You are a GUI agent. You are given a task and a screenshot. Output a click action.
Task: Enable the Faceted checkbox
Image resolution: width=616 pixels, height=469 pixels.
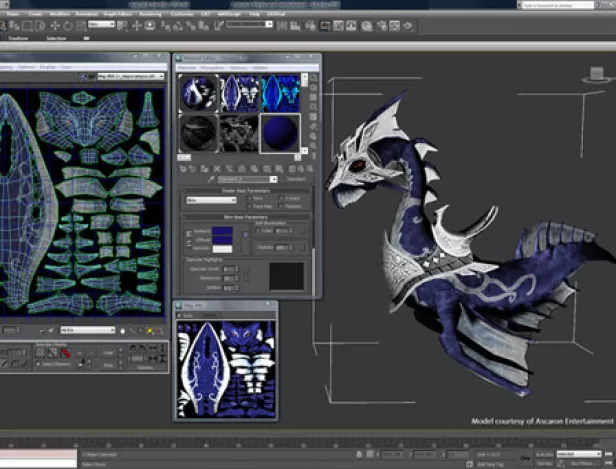[280, 206]
